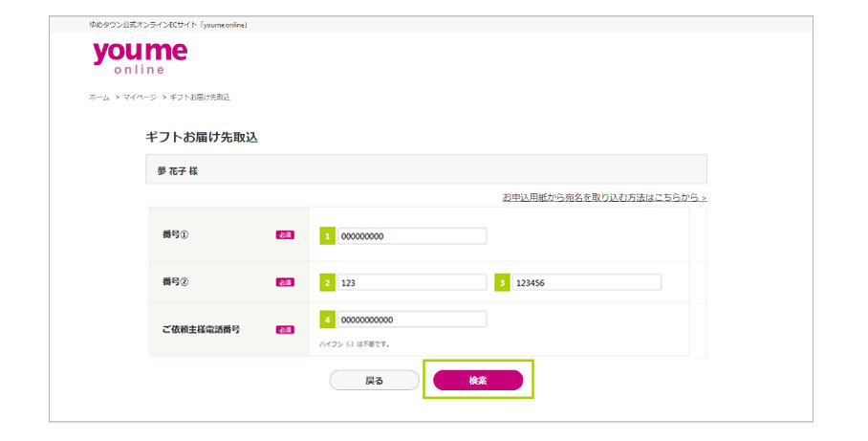Click the ハイフン(-)は不要です hint text

(355, 344)
